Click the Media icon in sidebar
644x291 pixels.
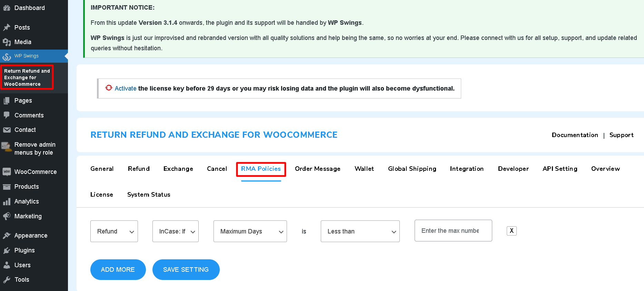click(x=7, y=42)
